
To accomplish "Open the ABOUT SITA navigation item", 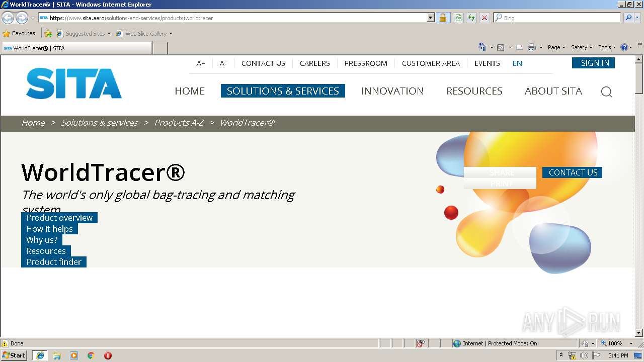I will [553, 91].
